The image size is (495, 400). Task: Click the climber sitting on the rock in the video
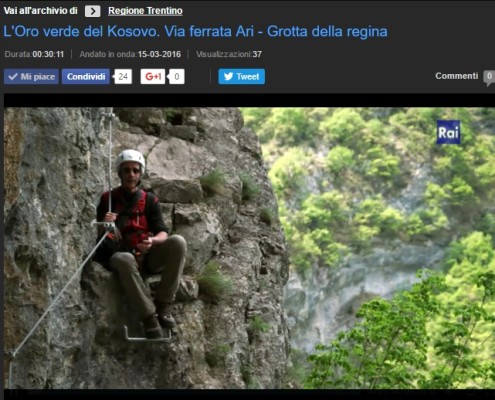(x=140, y=240)
